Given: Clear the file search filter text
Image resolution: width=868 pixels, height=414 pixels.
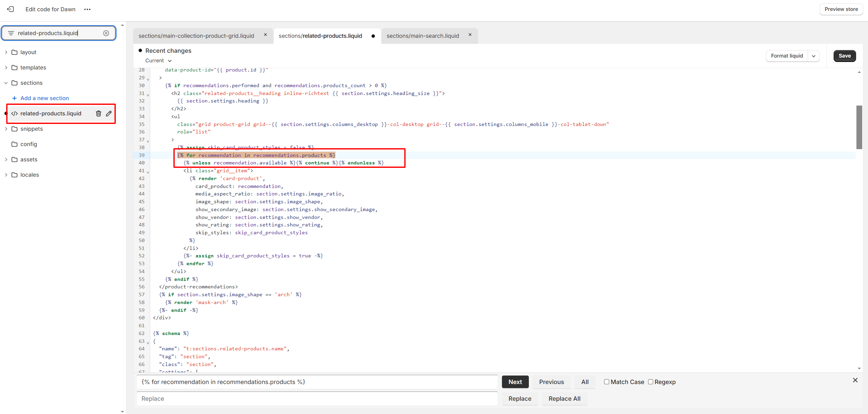Looking at the screenshot, I should pyautogui.click(x=106, y=33).
